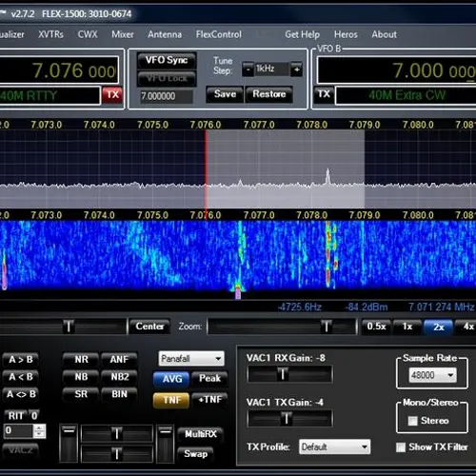Increment the RIT value spinner up arrow
The image size is (476, 476).
(x=40, y=427)
